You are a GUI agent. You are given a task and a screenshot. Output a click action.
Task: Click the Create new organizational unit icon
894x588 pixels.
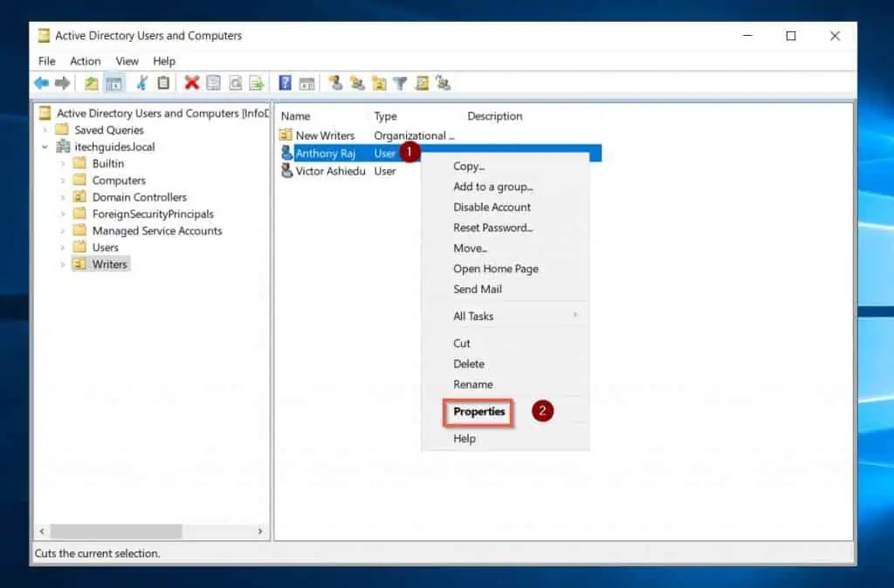[379, 83]
